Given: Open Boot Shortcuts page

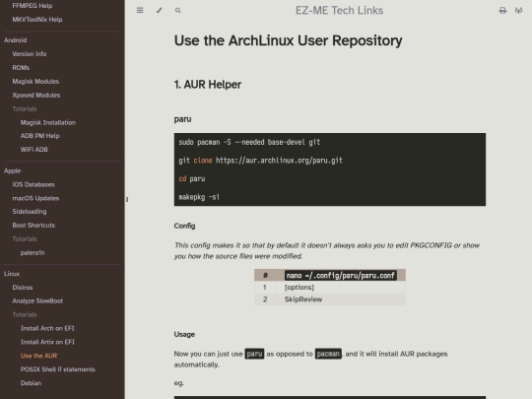Looking at the screenshot, I should click(33, 226).
